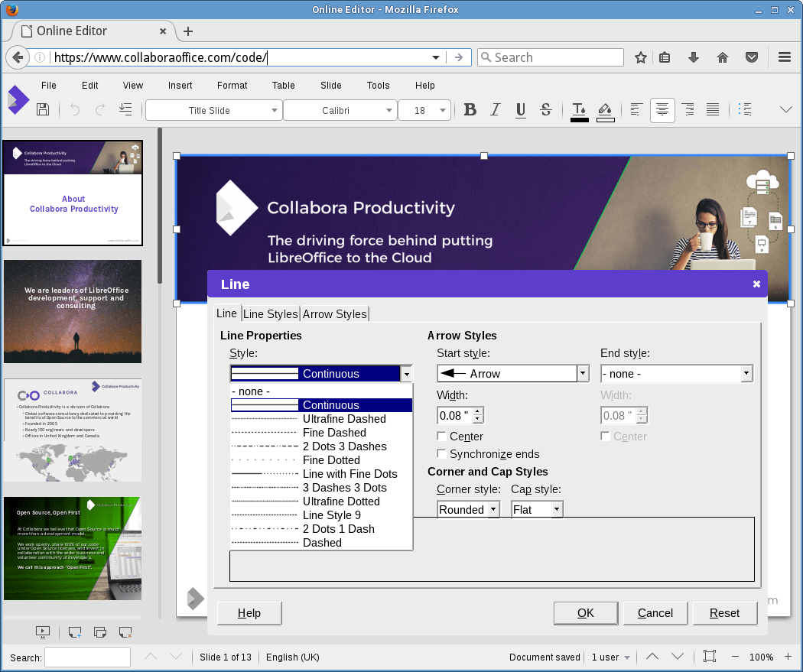This screenshot has width=803, height=672.
Task: Start the slideshow presentation icon
Action: (43, 632)
